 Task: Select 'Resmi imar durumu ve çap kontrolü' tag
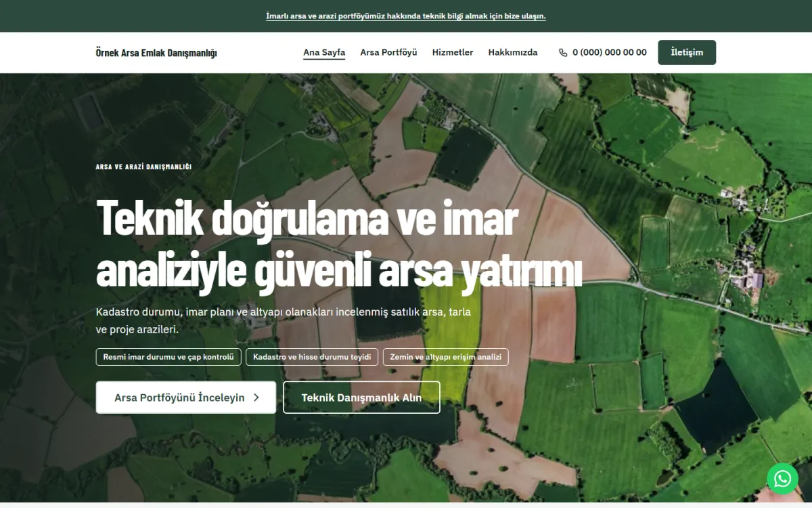[x=168, y=357]
